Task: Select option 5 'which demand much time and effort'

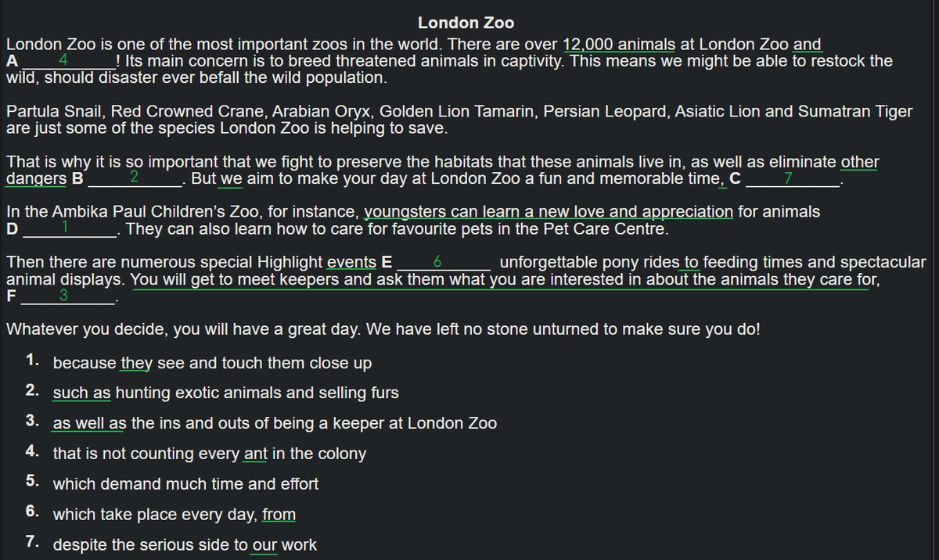Action: (x=185, y=484)
